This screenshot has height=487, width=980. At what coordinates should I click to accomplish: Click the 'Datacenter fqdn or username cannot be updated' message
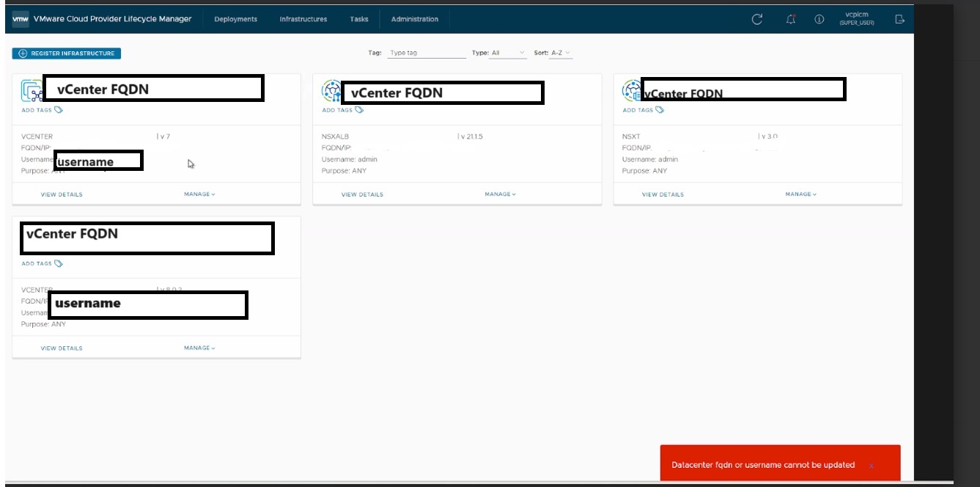(x=763, y=465)
